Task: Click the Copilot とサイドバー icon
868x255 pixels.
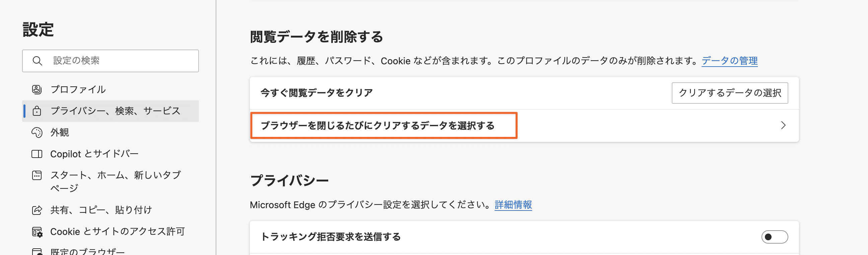Action: point(37,154)
